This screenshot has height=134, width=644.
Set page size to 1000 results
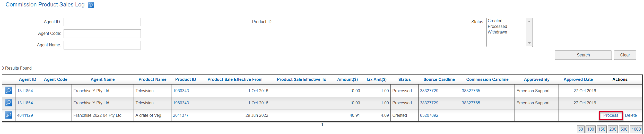(x=636, y=129)
